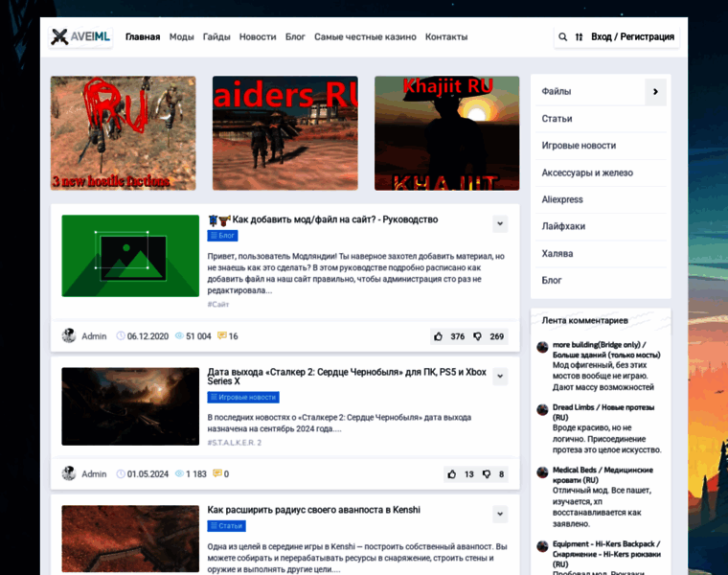Click the AVEIML site logo

coord(80,37)
